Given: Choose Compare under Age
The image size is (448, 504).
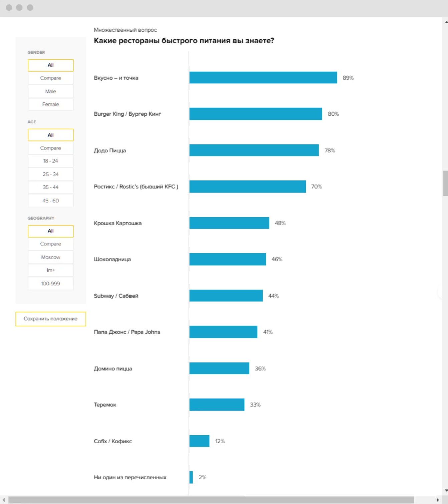Looking at the screenshot, I should click(50, 148).
